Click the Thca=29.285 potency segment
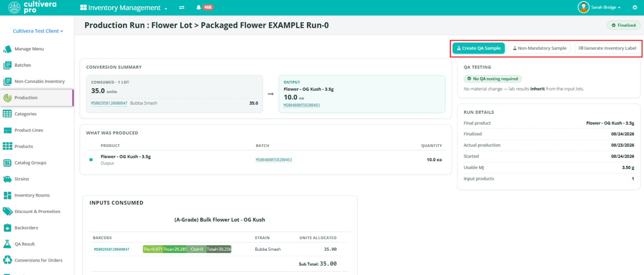Image resolution: width=644 pixels, height=275 pixels. 175,249
